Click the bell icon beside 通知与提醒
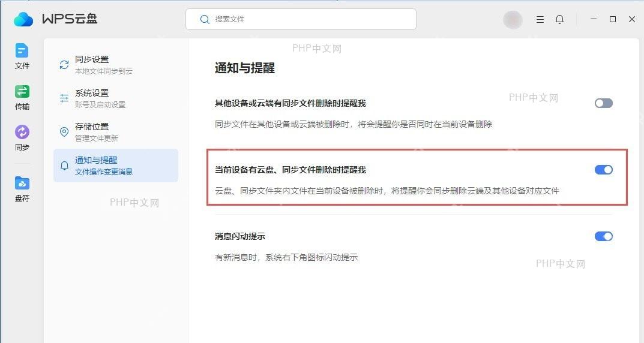 [x=64, y=166]
